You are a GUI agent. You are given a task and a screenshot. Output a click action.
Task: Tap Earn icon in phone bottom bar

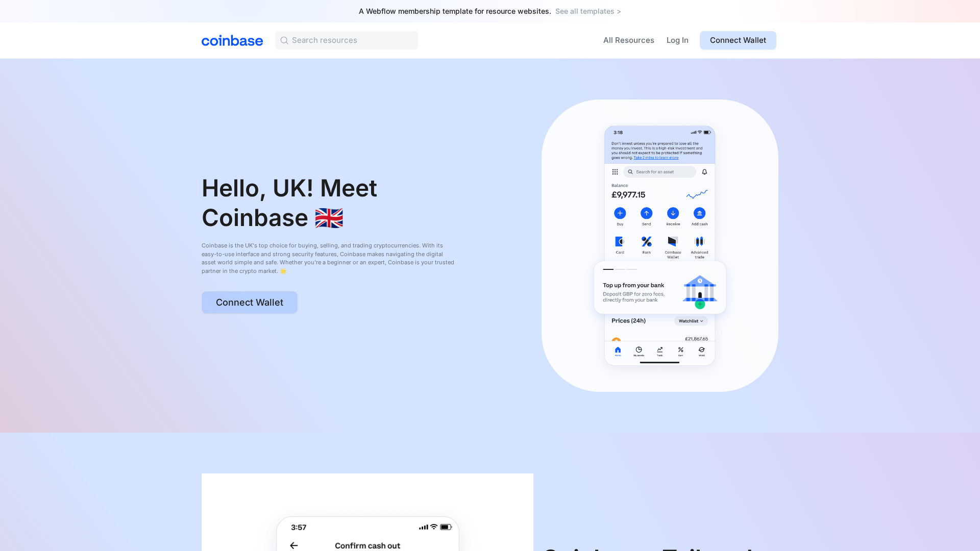pos(680,351)
